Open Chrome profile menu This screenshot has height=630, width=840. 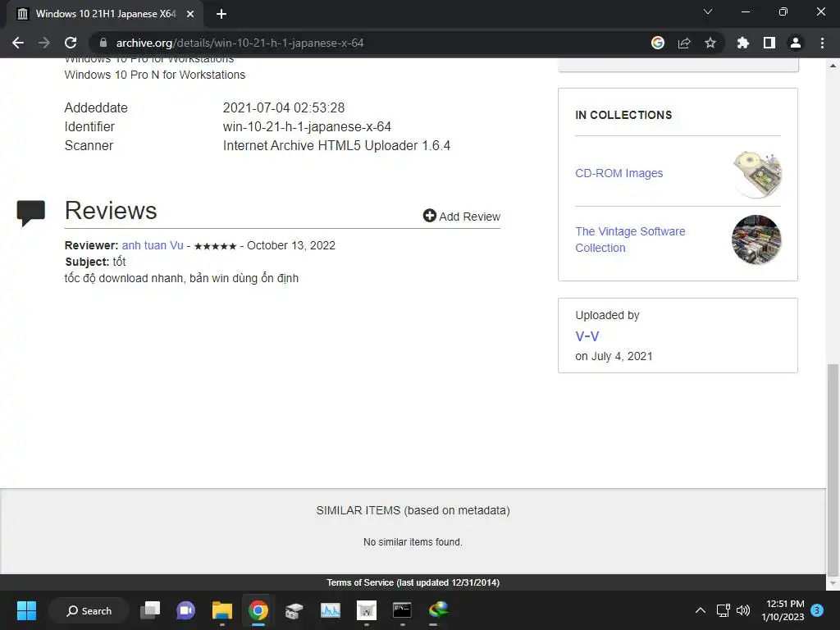(x=796, y=43)
